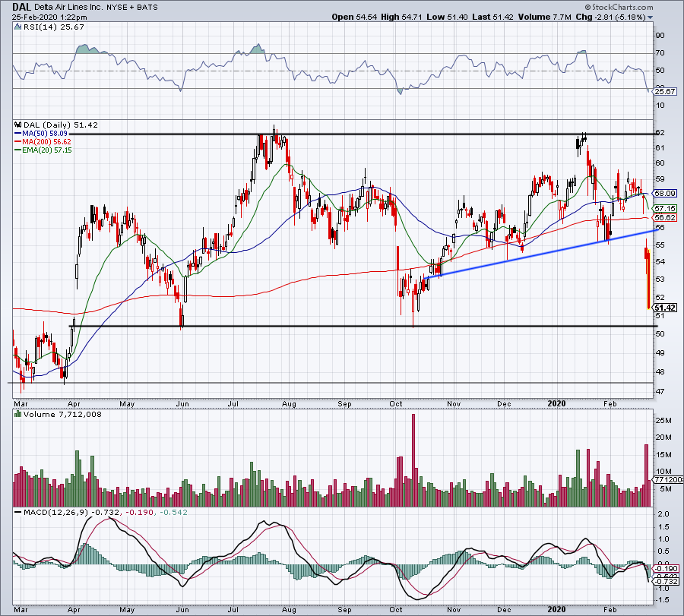Click '2020' label under the price chart
This screenshot has width=684, height=616.
[556, 403]
